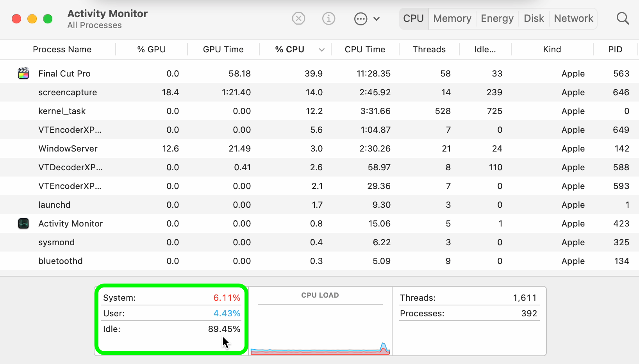
Task: Toggle the % CPU sort direction arrow
Action: point(322,50)
